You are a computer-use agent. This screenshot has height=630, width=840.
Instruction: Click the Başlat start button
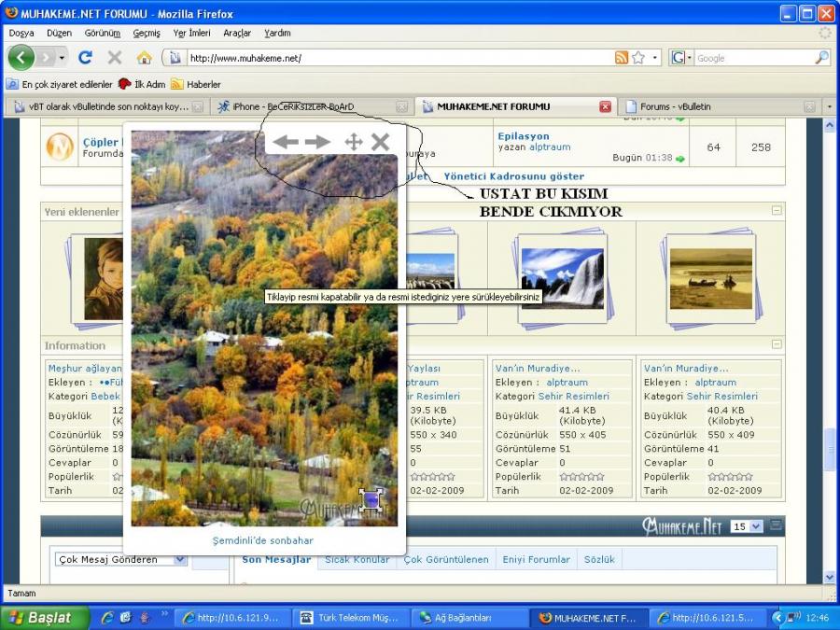tap(44, 618)
